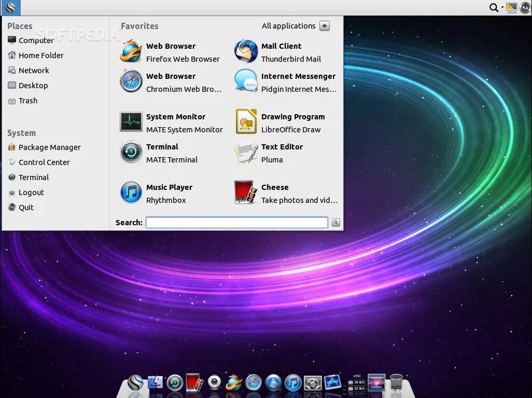Click the eth0 network monitor in dock
This screenshot has width=532, height=398.
(x=356, y=383)
